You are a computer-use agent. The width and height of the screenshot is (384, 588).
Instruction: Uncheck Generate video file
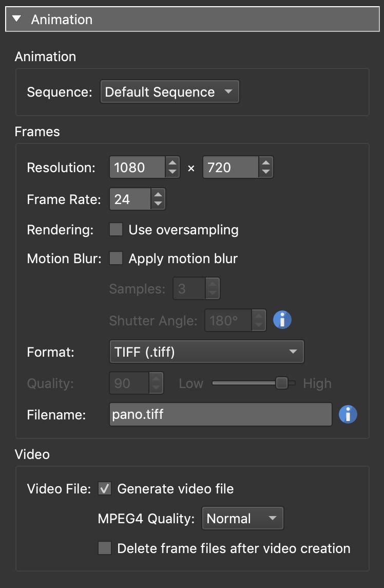105,488
